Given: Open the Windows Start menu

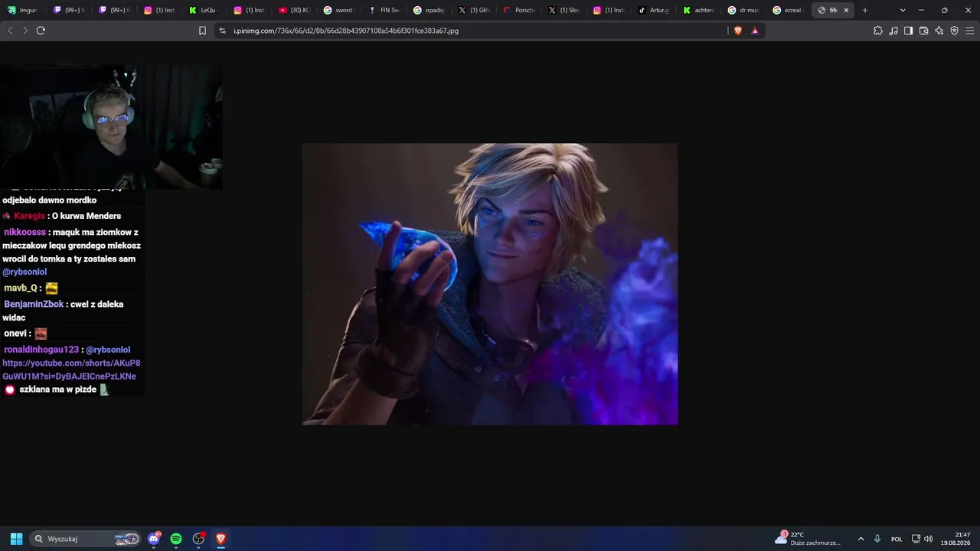Looking at the screenshot, I should (16, 539).
